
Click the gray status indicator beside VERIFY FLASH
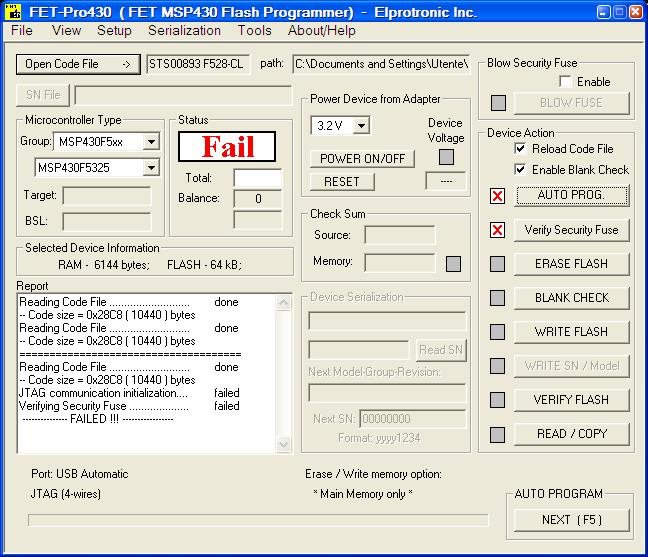[x=497, y=400]
